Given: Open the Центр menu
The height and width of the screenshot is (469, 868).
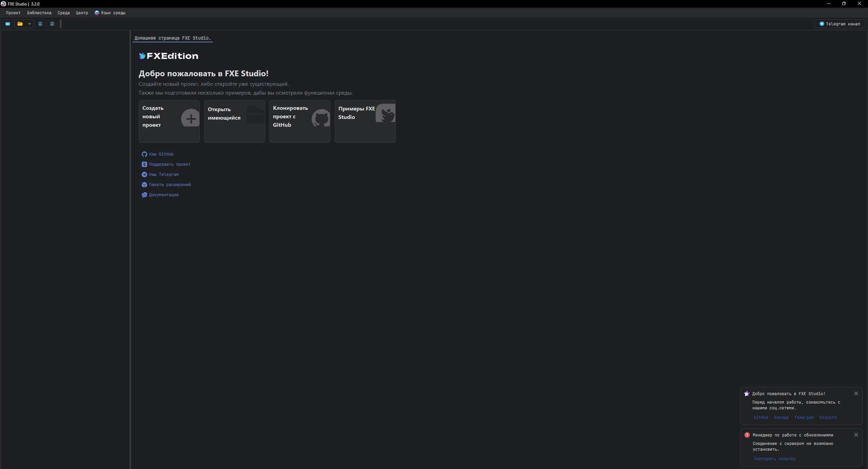Looking at the screenshot, I should 82,13.
